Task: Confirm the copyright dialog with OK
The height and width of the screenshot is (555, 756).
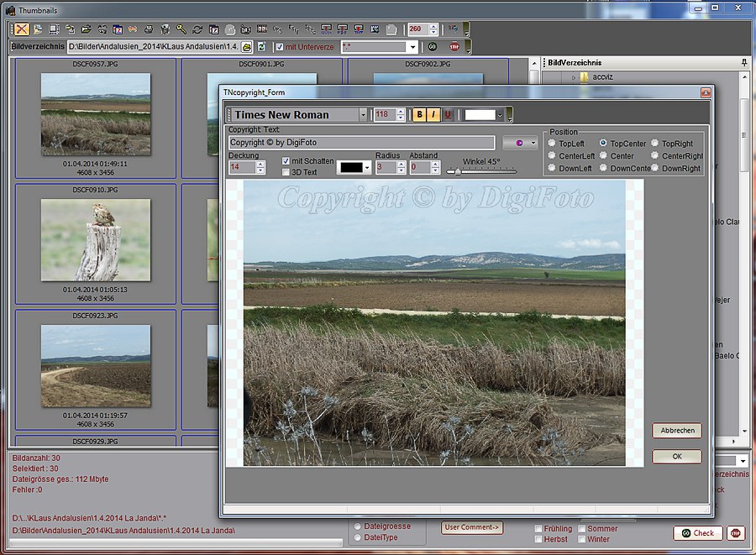Action: 677,456
